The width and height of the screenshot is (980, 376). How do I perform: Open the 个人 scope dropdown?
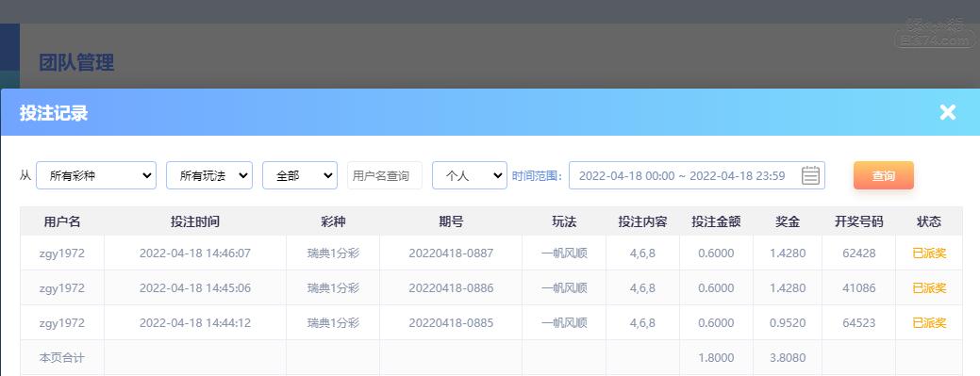(x=470, y=175)
